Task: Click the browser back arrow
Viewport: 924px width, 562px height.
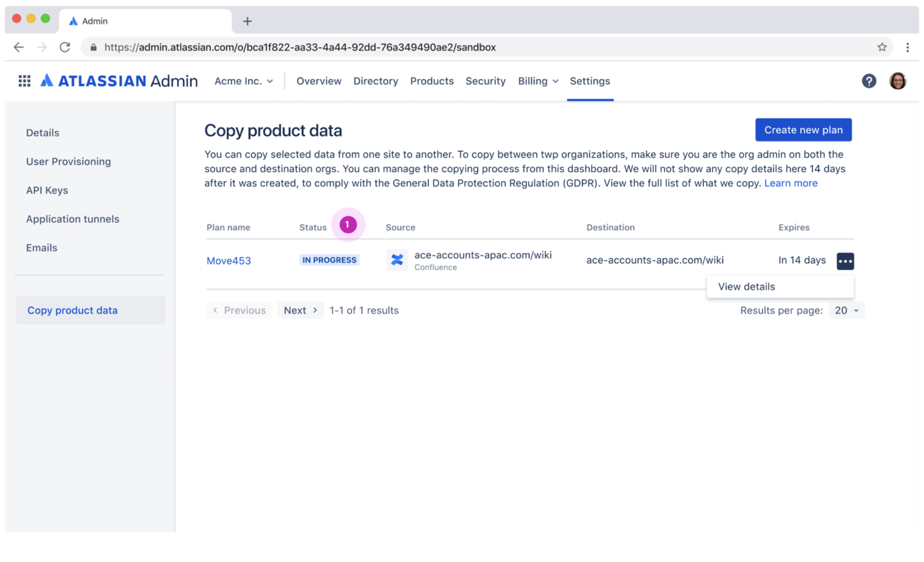Action: 19,47
